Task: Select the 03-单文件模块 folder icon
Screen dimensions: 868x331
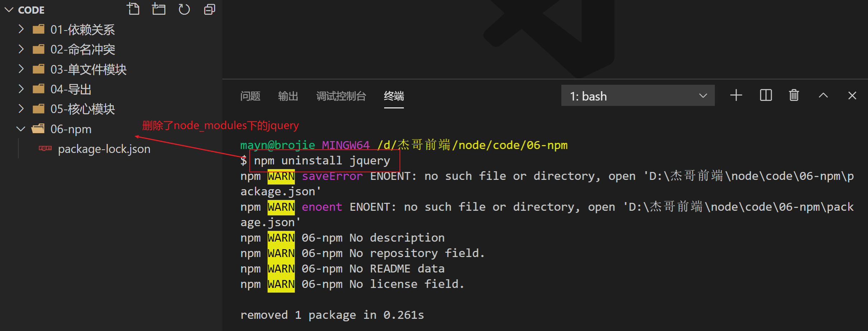Action: click(x=38, y=69)
